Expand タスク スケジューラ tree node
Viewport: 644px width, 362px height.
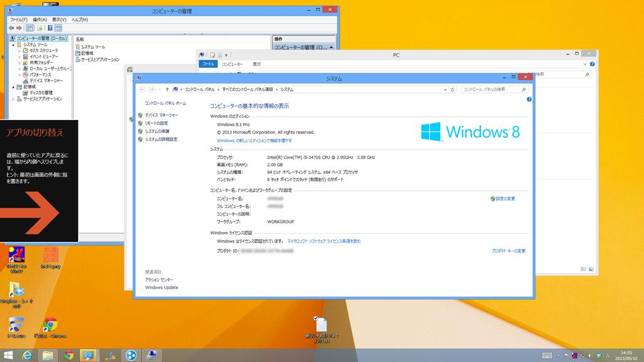coord(19,51)
